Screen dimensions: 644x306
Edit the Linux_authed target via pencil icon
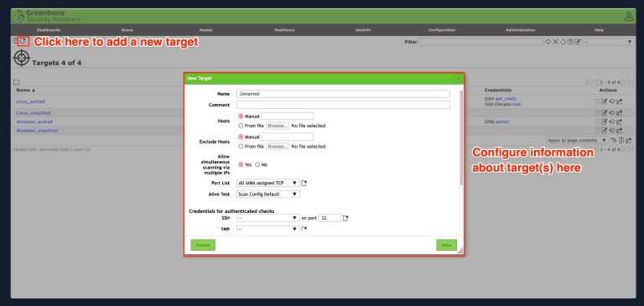tap(604, 101)
